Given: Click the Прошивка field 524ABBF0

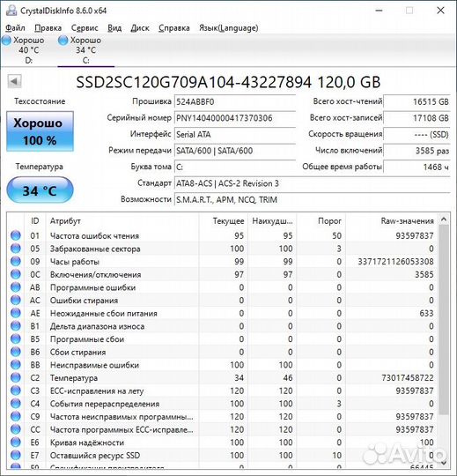Looking at the screenshot, I should click(x=235, y=101).
